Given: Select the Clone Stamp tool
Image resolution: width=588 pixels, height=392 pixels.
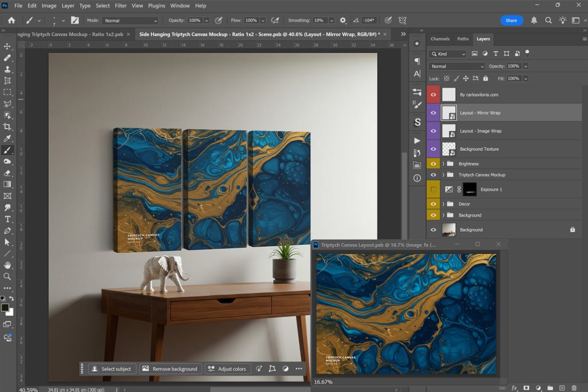Looking at the screenshot, I should point(7,69).
